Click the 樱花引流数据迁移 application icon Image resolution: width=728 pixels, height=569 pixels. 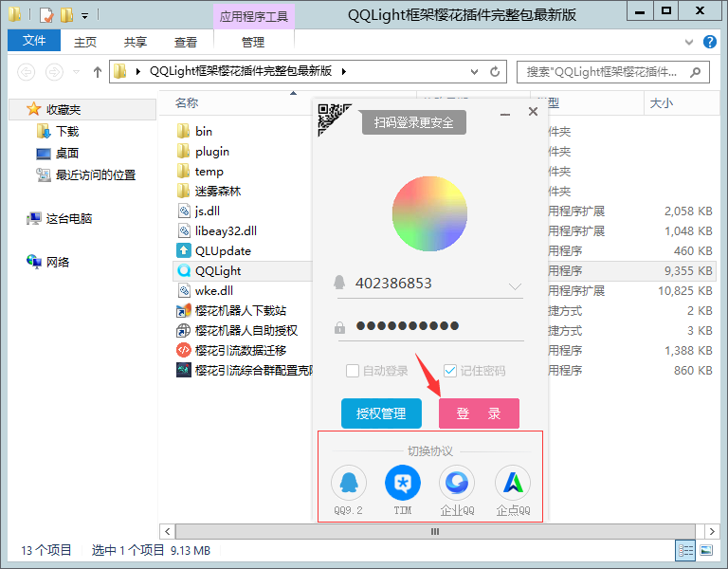(x=184, y=350)
